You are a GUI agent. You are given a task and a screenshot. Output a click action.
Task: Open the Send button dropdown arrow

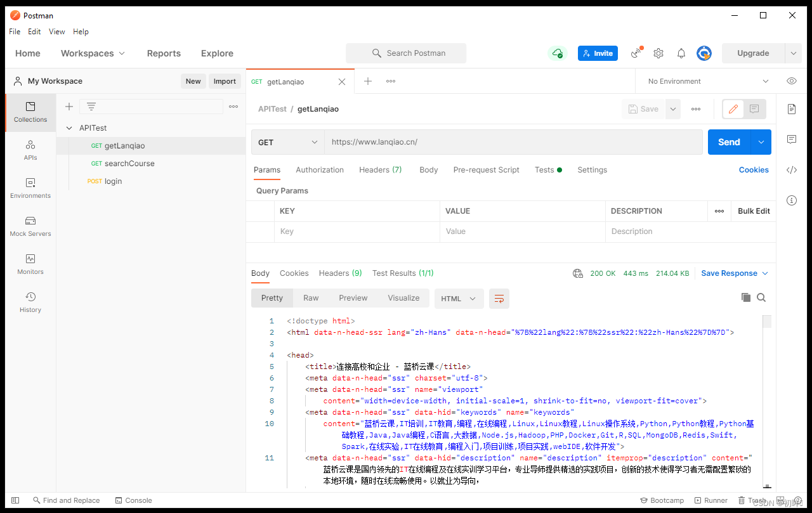coord(761,142)
